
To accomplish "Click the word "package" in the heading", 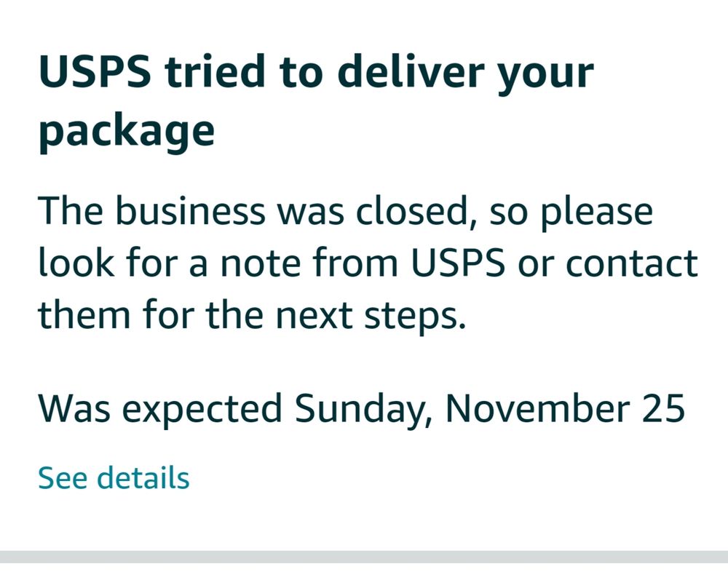I will [x=126, y=132].
